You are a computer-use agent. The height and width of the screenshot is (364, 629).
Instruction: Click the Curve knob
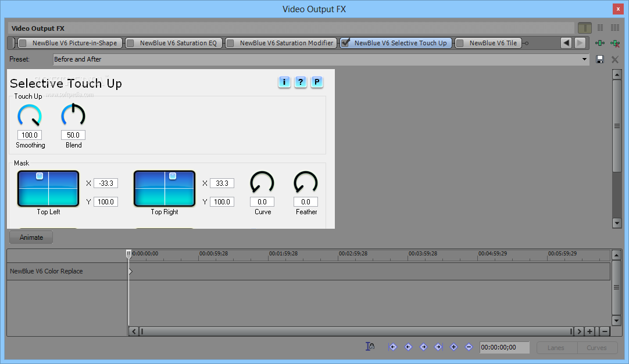pyautogui.click(x=262, y=183)
